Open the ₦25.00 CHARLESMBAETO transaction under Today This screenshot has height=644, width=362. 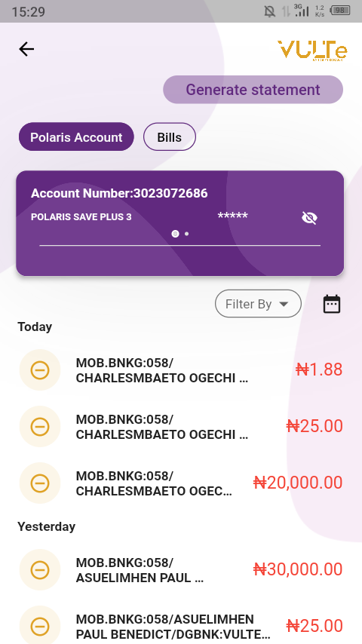(x=181, y=427)
